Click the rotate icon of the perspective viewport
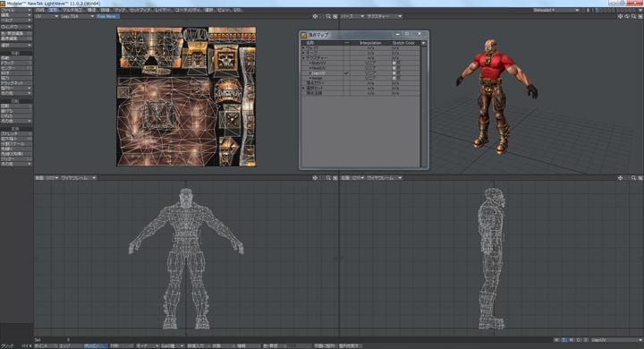 627,16
